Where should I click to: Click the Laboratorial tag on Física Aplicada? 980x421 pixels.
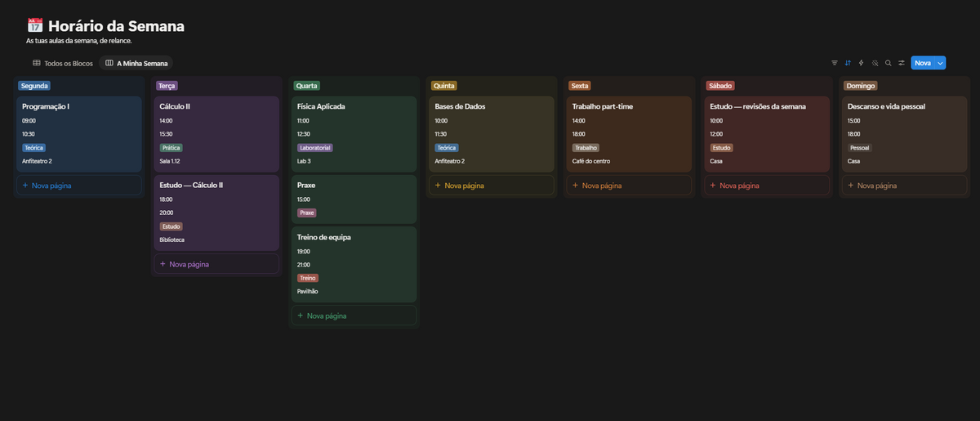point(315,148)
